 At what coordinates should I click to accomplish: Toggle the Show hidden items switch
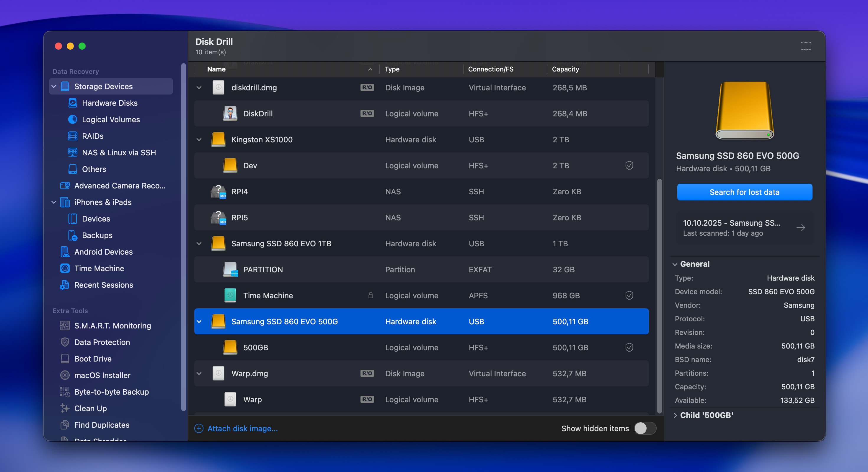tap(645, 428)
